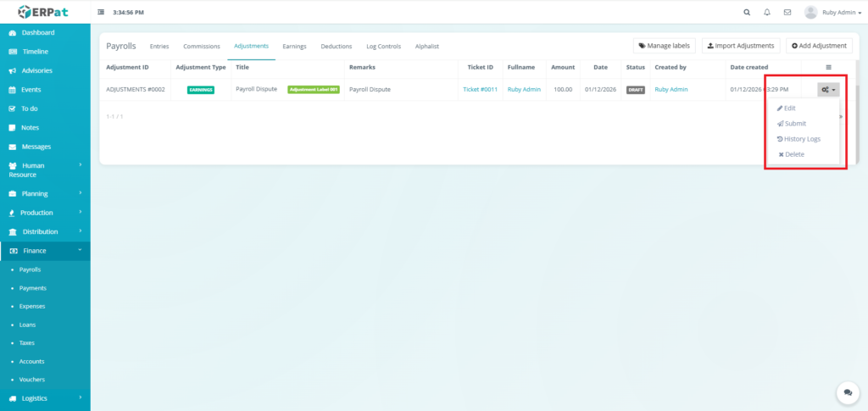Click the column settings icon in table header
The height and width of the screenshot is (411, 868).
tap(828, 67)
